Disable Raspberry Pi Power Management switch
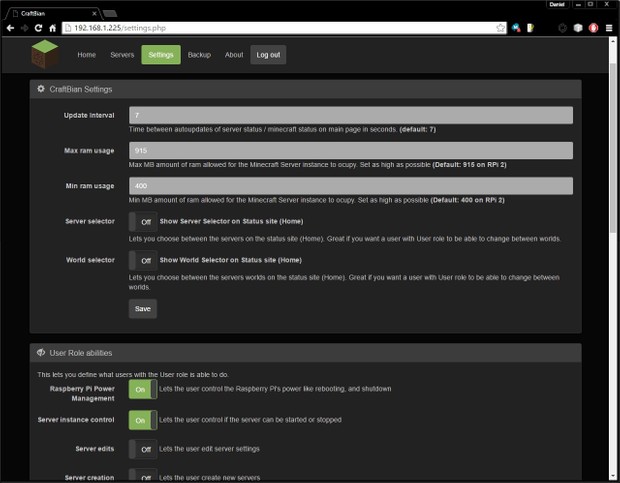620x483 pixels. 143,389
